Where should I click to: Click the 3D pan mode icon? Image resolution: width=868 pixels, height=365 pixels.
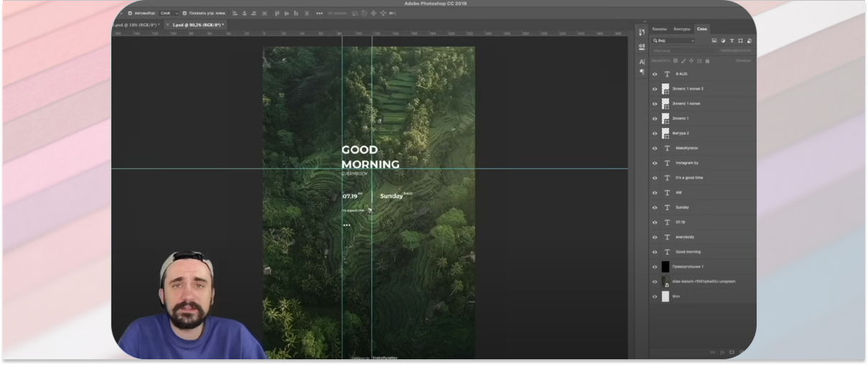(373, 13)
